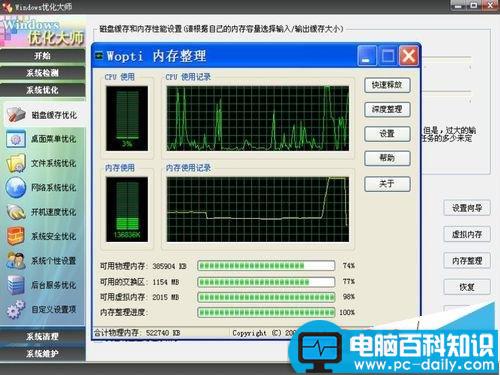The width and height of the screenshot is (500, 375).
Task: Open the 开始 menu section
Action: [x=43, y=55]
